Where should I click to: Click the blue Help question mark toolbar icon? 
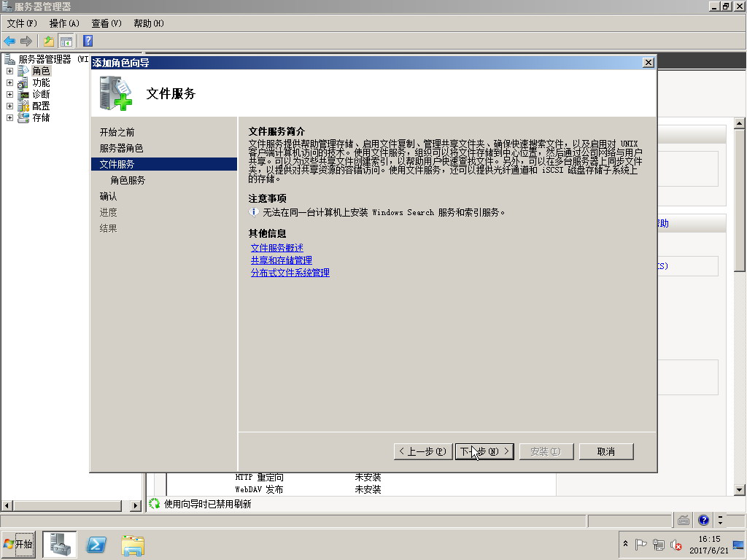(x=88, y=41)
